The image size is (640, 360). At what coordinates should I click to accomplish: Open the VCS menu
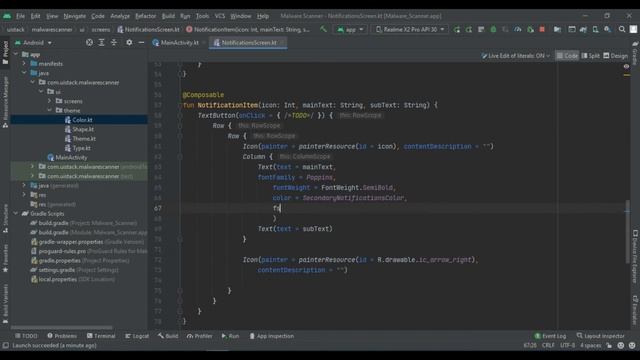pos(220,16)
